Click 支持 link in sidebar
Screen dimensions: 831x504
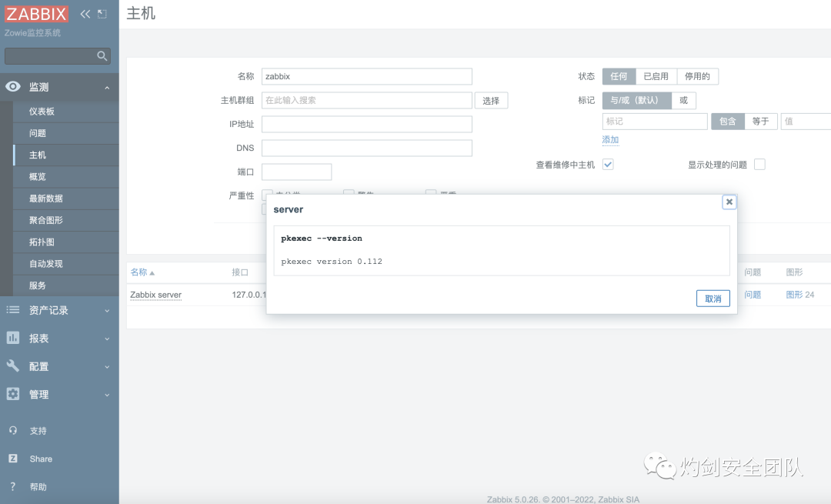point(38,431)
